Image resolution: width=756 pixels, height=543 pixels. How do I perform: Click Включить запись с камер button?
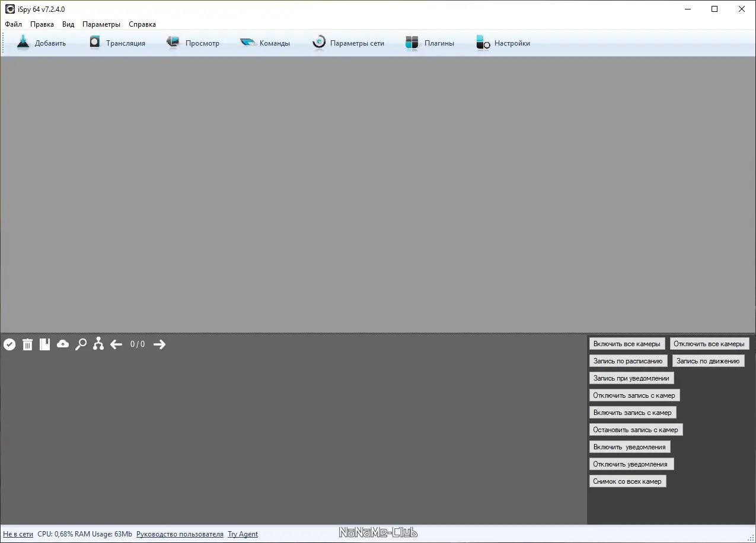click(633, 413)
